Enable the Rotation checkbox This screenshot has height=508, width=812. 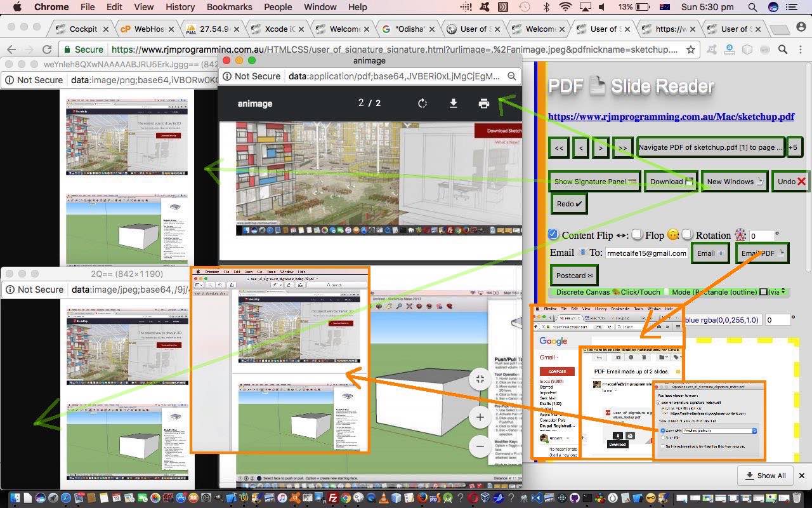(x=686, y=235)
